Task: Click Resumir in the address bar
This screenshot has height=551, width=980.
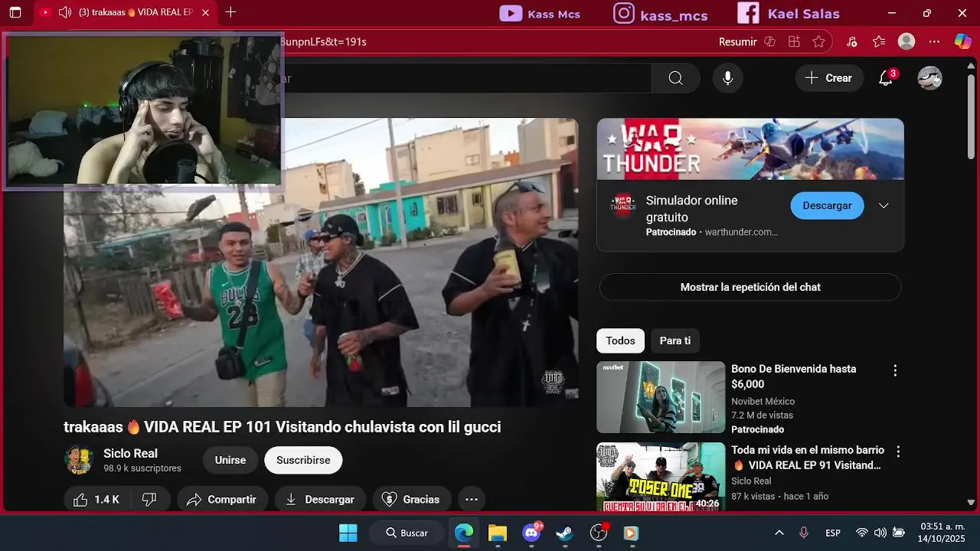Action: click(738, 42)
